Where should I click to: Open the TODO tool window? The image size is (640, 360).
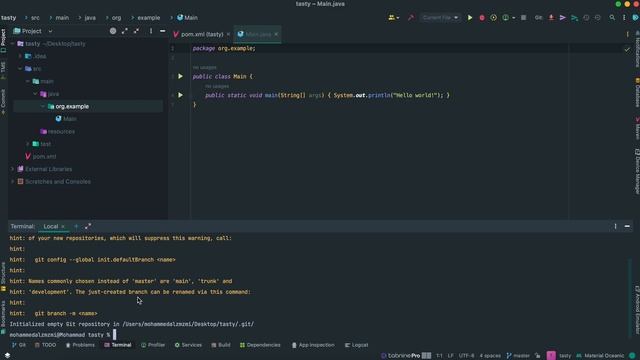tap(45, 345)
